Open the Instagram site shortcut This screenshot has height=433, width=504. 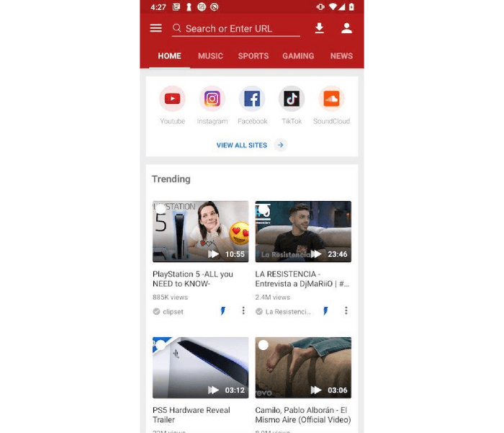click(212, 105)
